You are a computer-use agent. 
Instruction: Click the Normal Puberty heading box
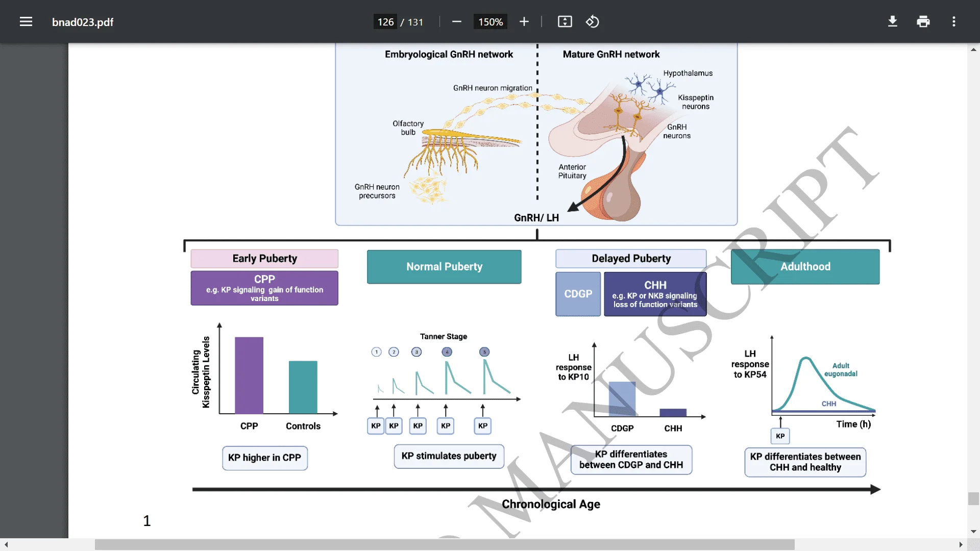(444, 267)
